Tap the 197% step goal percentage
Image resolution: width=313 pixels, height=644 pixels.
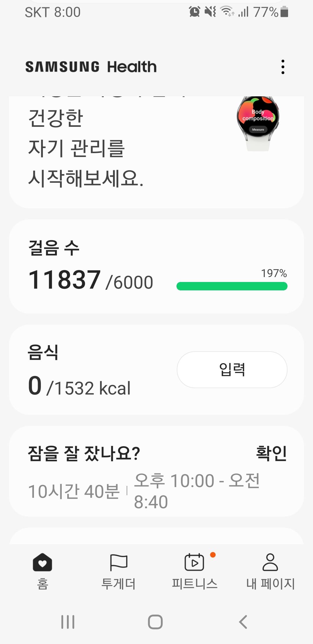click(x=274, y=273)
